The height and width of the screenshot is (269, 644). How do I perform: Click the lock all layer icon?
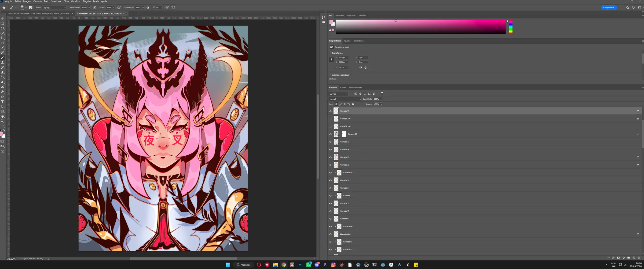click(353, 104)
